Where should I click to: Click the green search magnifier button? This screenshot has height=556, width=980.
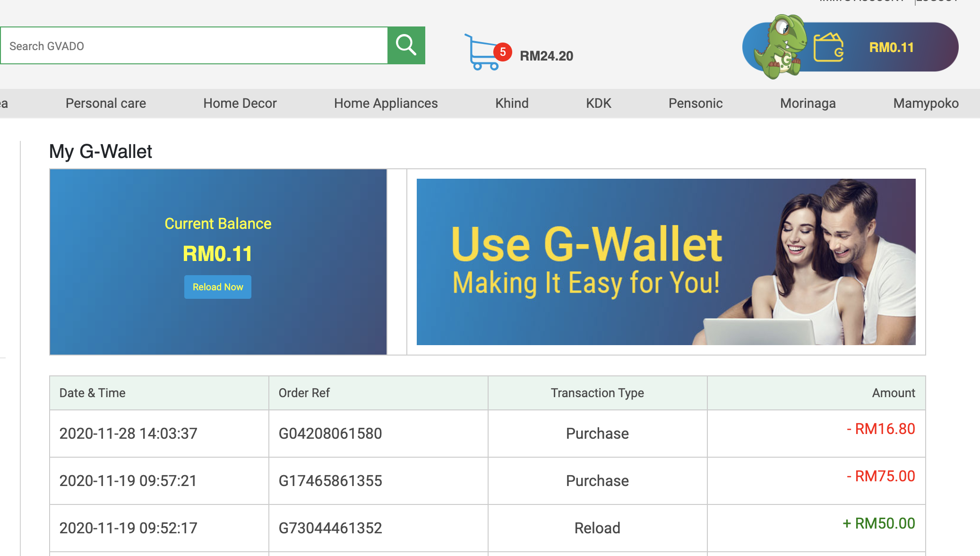point(406,45)
